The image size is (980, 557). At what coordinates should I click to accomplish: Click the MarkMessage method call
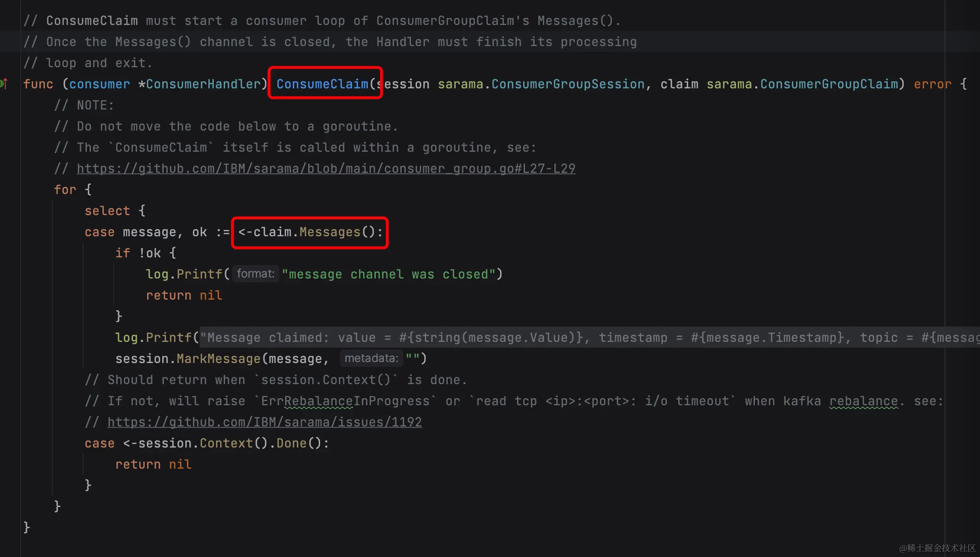click(218, 359)
